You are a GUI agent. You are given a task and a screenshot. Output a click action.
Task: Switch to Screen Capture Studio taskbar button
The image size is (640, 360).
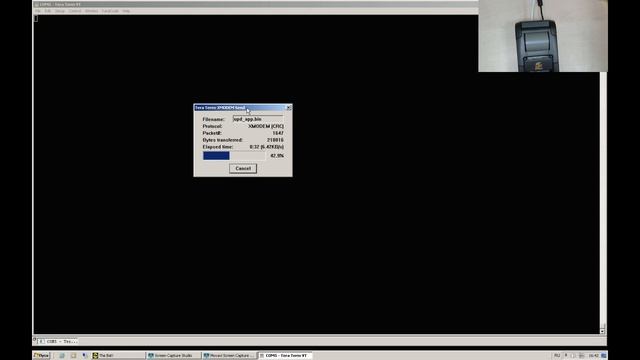[x=173, y=356]
